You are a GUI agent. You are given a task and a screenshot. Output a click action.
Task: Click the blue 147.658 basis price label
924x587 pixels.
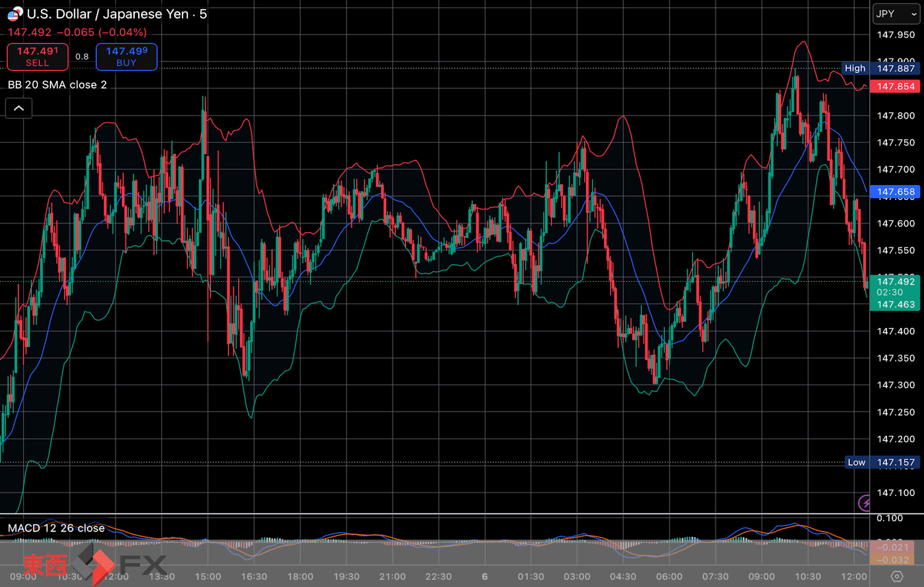[895, 192]
